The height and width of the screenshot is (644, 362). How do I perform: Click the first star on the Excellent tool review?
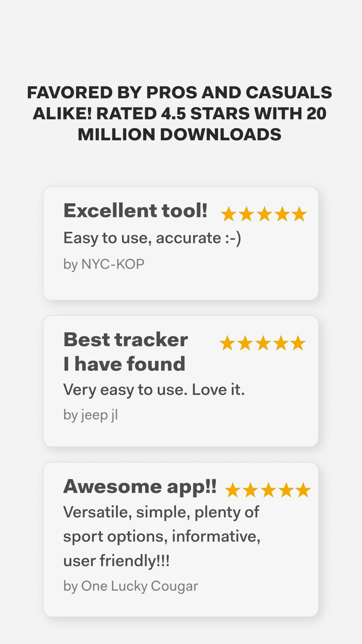229,214
